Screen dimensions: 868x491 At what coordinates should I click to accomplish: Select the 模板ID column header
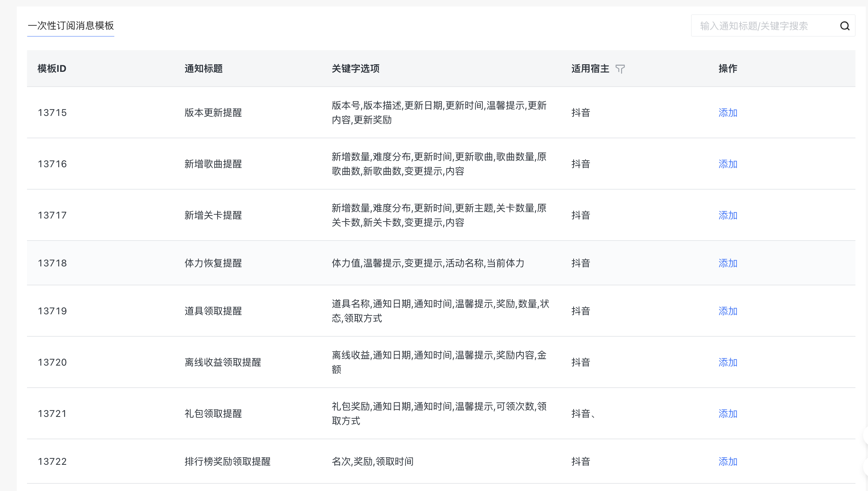[52, 68]
